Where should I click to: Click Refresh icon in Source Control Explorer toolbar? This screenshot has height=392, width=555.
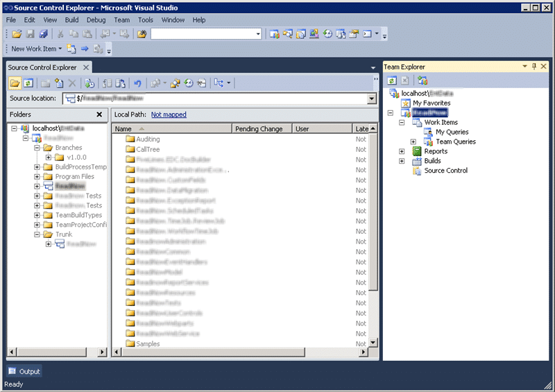pyautogui.click(x=28, y=83)
